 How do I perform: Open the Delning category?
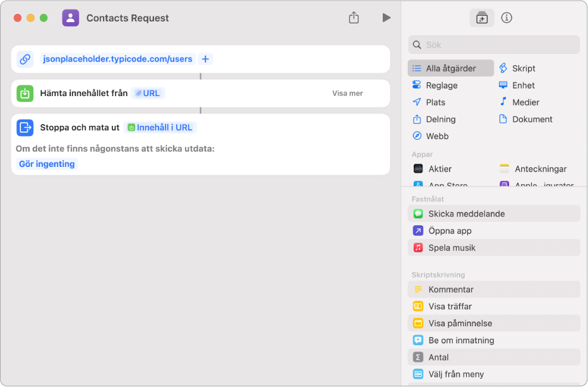(434, 119)
